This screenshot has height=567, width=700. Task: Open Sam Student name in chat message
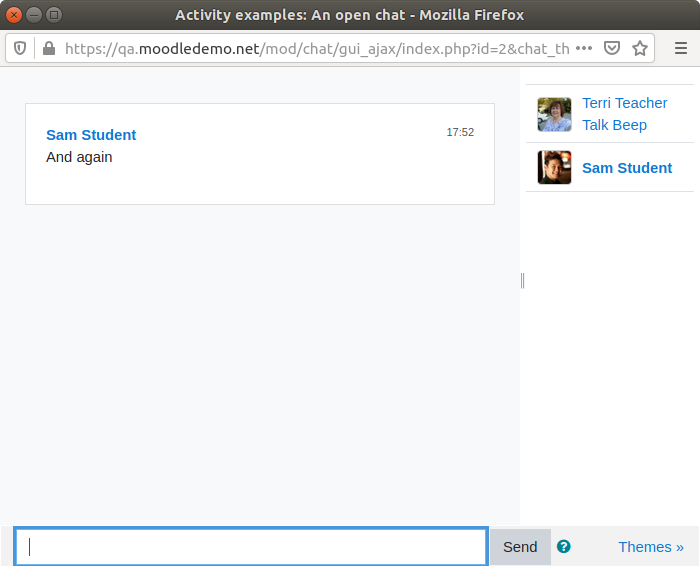91,135
